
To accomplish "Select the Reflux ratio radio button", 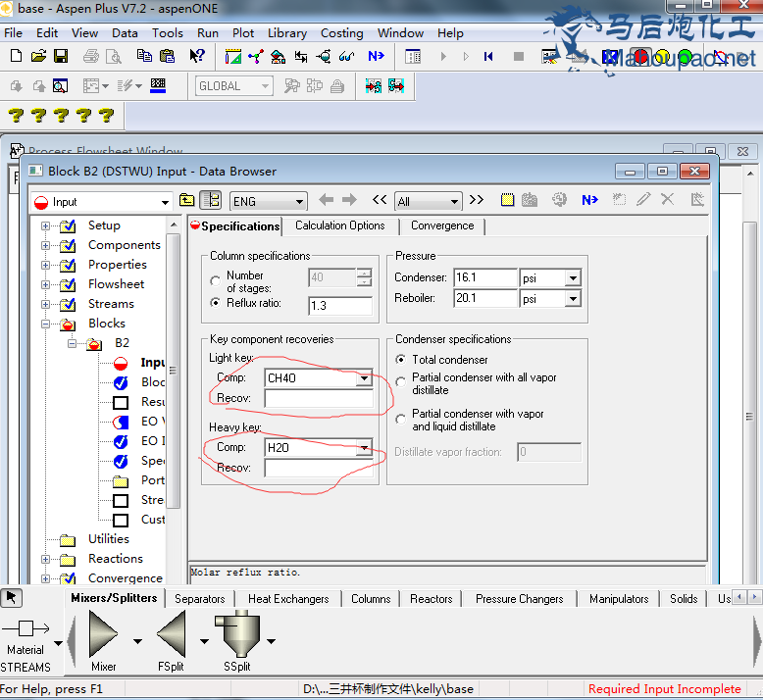I will [x=215, y=303].
